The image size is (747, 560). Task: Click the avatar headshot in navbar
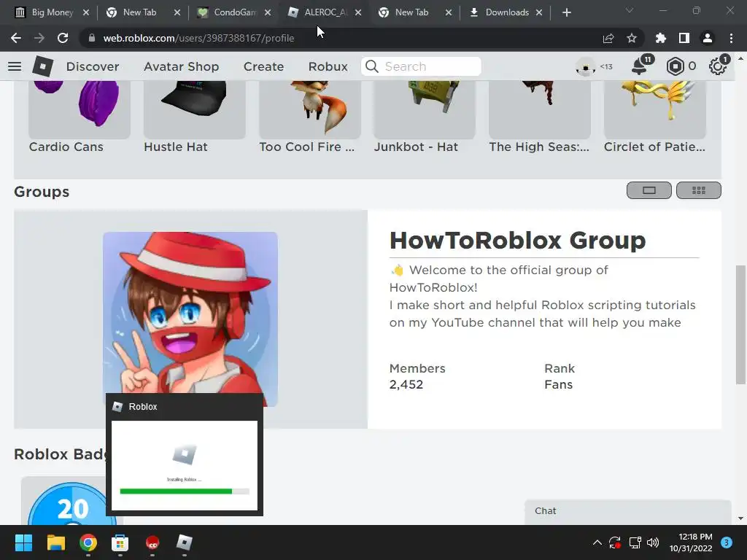(585, 66)
